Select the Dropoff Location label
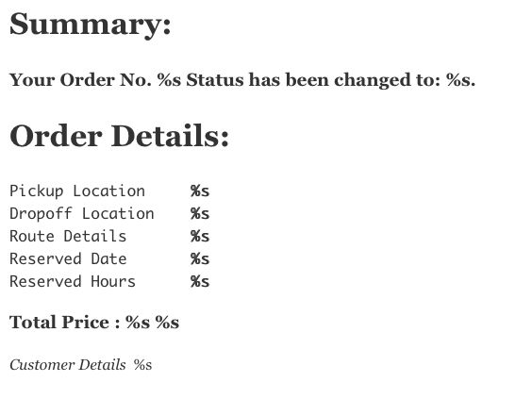The width and height of the screenshot is (532, 399). 82,214
